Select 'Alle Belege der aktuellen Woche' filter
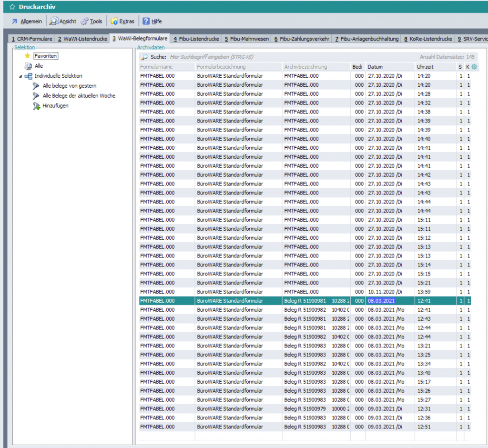 [x=79, y=96]
